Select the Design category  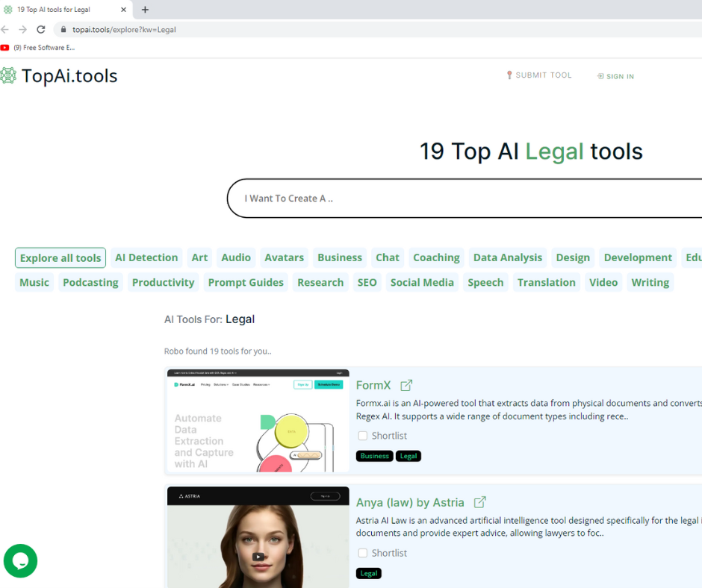[573, 257]
